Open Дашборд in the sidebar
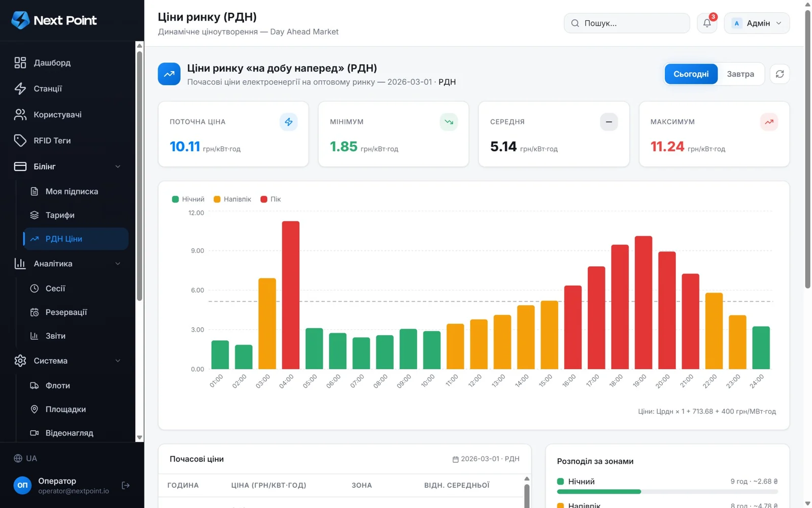 coord(67,62)
